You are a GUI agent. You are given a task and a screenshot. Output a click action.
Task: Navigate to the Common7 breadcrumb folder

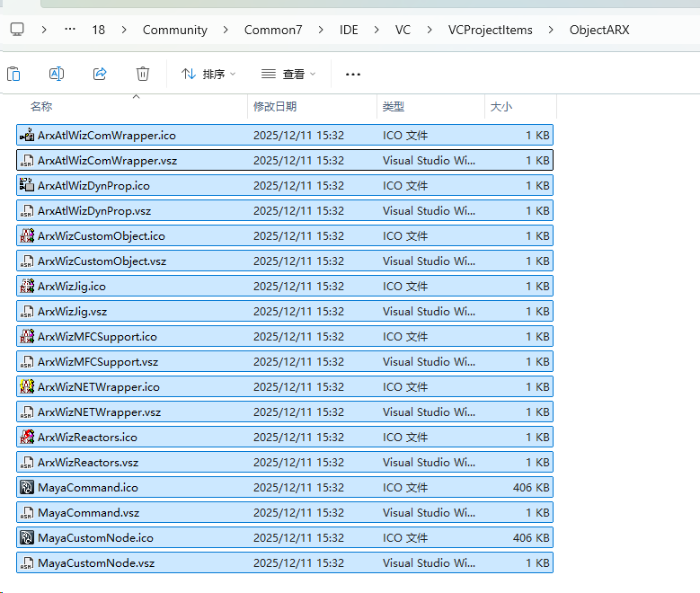(x=273, y=30)
